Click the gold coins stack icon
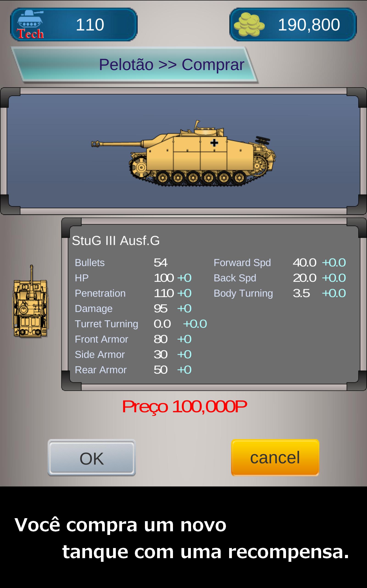 click(249, 24)
